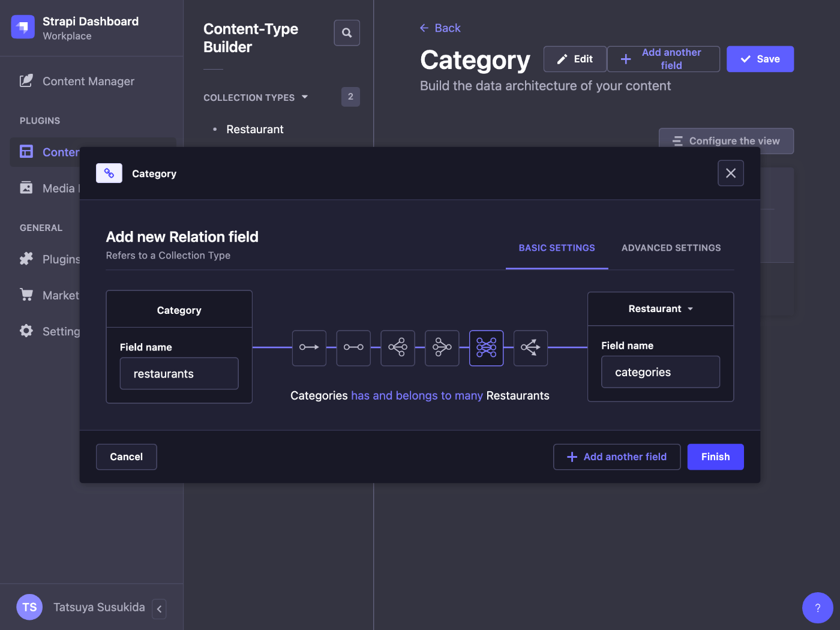This screenshot has height=630, width=840.
Task: Switch to the Basic Settings tab
Action: [x=557, y=248]
